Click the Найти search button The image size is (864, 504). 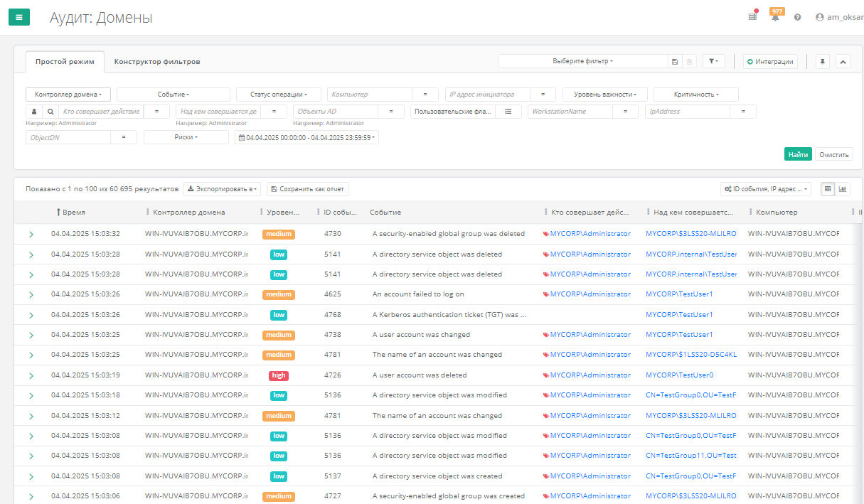[798, 154]
